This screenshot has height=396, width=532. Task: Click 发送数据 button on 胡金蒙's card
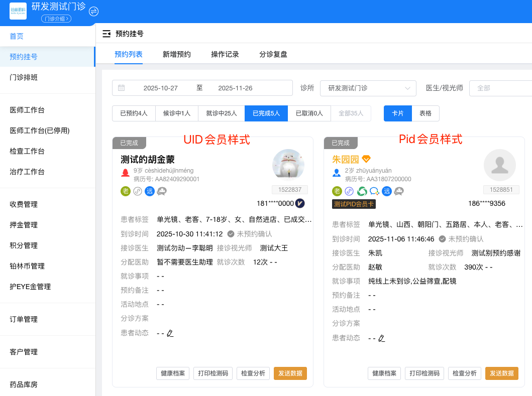[x=290, y=373]
